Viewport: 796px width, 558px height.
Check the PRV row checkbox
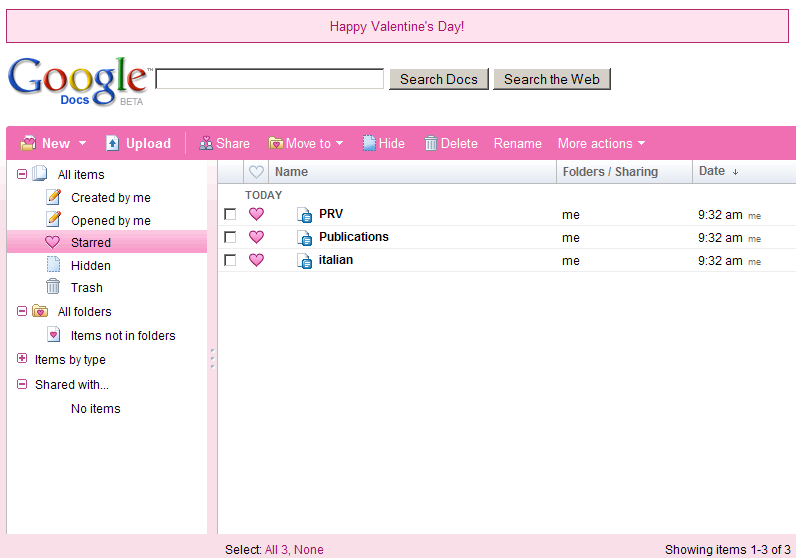(230, 214)
